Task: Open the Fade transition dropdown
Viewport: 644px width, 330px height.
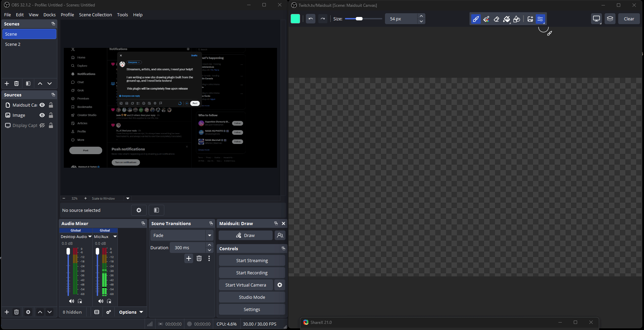Action: (x=182, y=235)
